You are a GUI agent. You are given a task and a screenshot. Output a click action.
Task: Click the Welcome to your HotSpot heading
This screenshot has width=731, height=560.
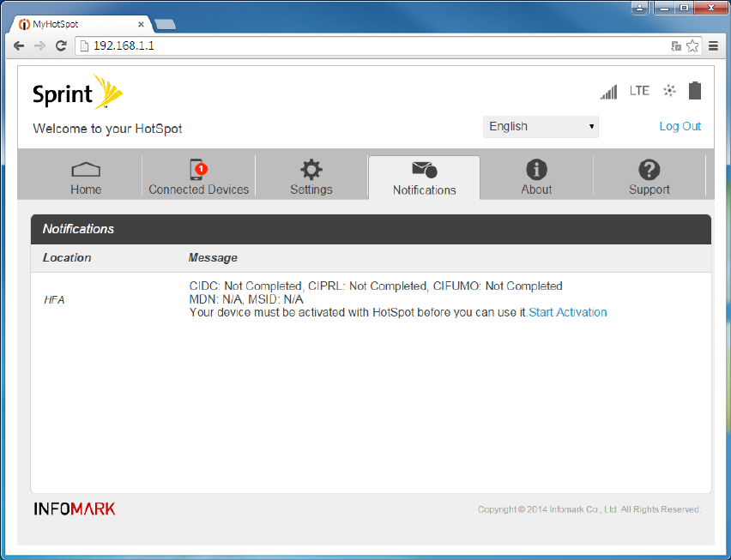pyautogui.click(x=107, y=129)
